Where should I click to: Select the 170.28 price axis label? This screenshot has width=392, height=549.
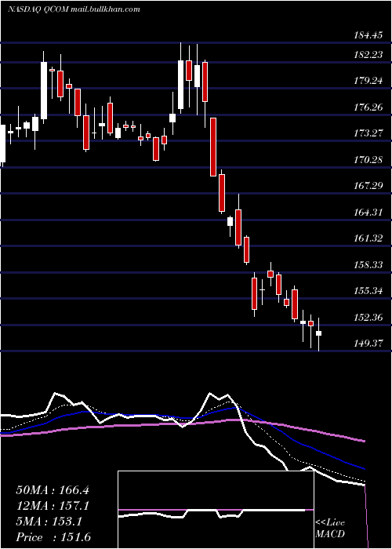pos(368,160)
